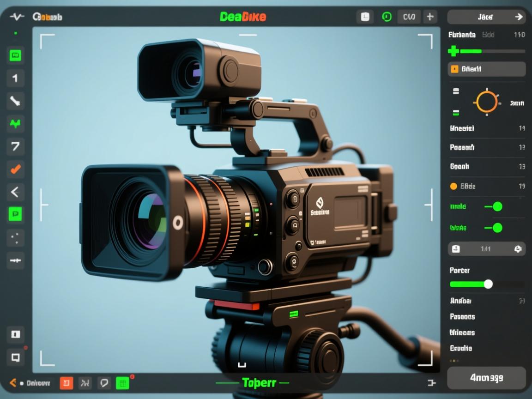Toggle the green 'Woale' switch
Screen dimensions: 532x399
click(x=496, y=227)
